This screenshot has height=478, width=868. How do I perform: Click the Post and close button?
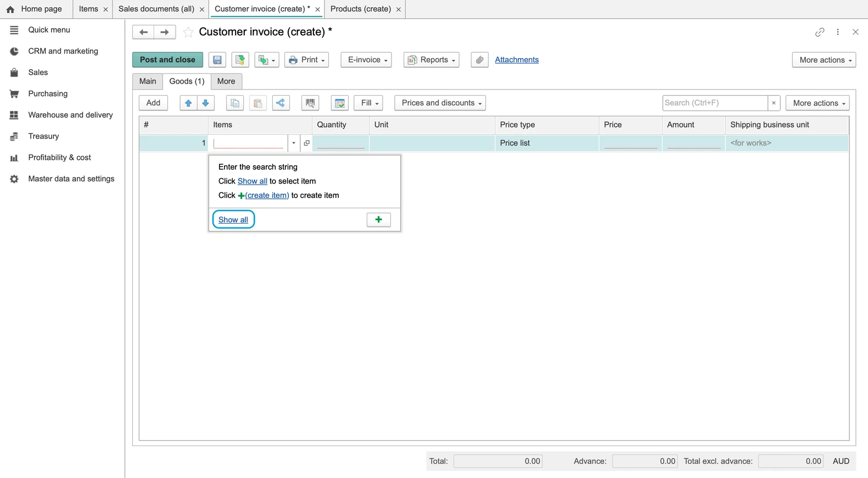[167, 60]
